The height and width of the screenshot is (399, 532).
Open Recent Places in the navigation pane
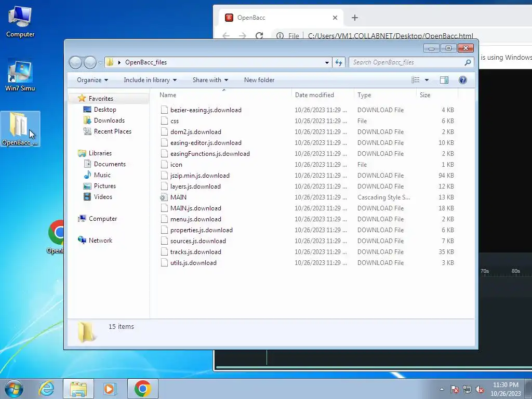(x=112, y=131)
